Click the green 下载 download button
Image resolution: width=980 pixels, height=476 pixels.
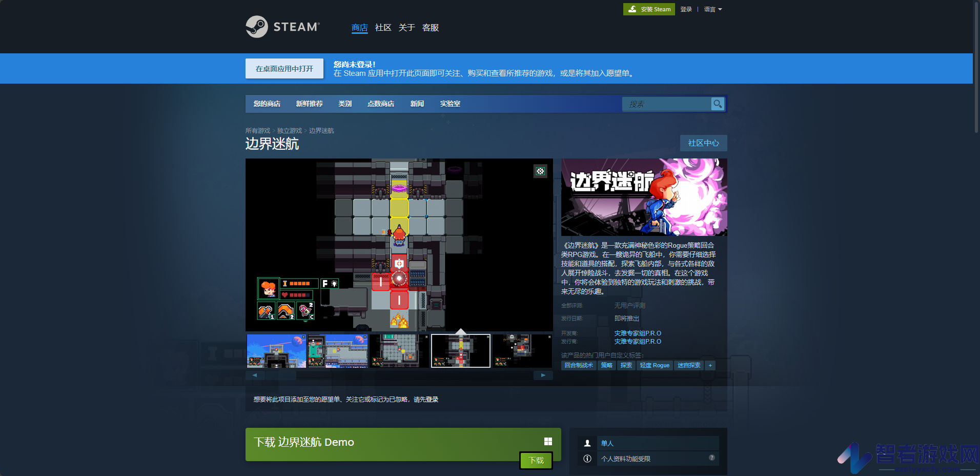pyautogui.click(x=537, y=461)
